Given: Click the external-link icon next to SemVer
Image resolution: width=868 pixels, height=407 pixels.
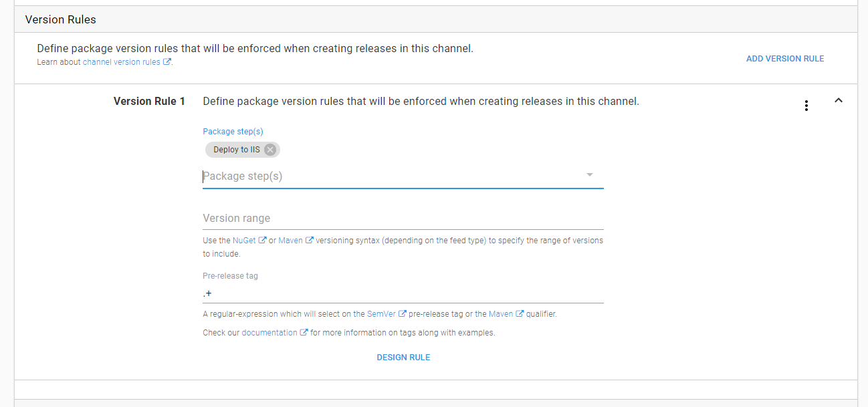Looking at the screenshot, I should tap(403, 314).
